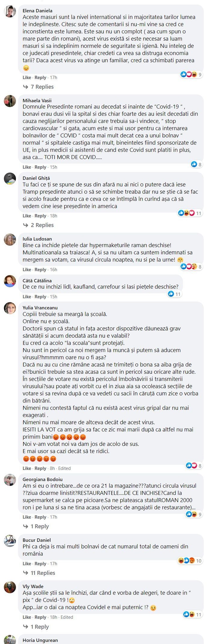210x644 pixels.
Task: Like Mihaela Vasii's comment
Action: [x=27, y=167]
